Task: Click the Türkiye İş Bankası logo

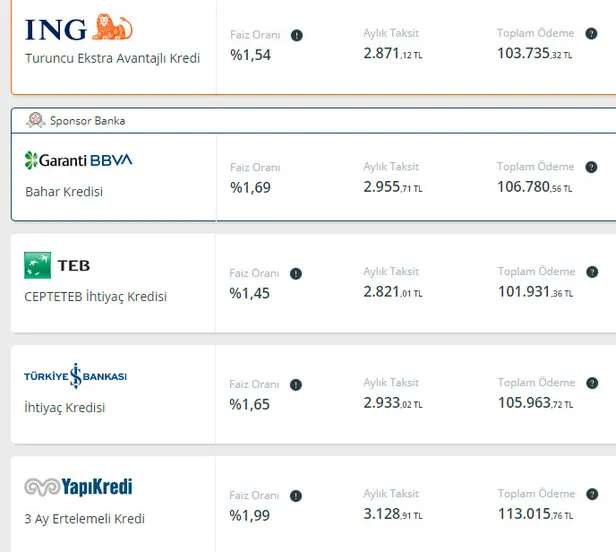Action: (76, 376)
